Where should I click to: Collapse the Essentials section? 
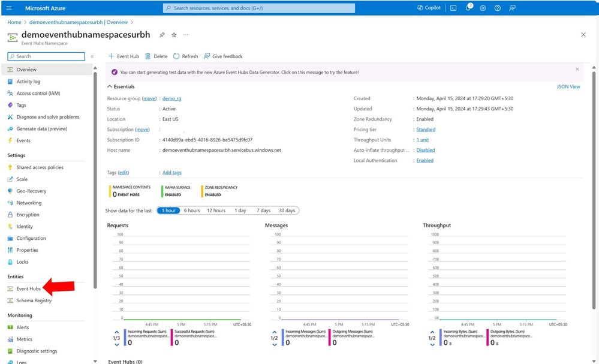tap(121, 87)
